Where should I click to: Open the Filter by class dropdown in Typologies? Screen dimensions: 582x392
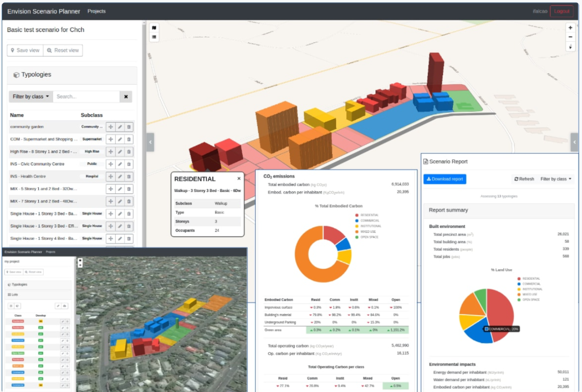coord(30,96)
